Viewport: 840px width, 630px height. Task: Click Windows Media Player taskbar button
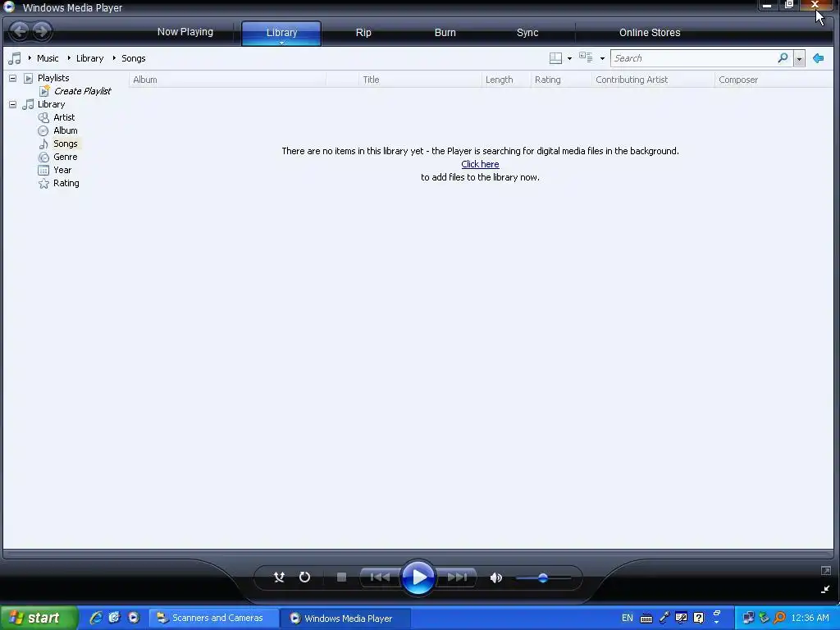point(345,619)
